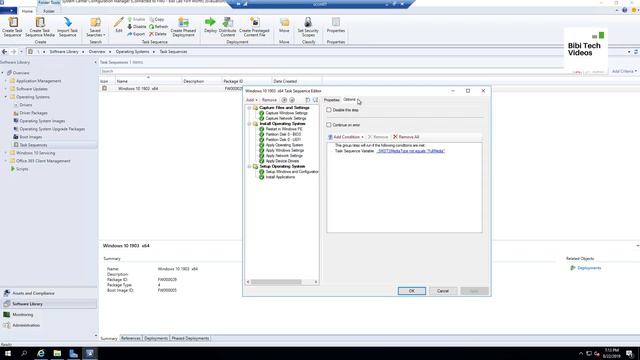
Task: Click Create Task Sequence Media icon
Action: pyautogui.click(x=40, y=22)
